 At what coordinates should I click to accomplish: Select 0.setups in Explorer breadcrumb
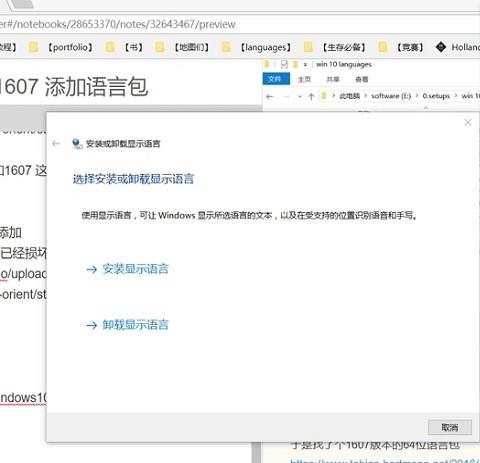coord(436,96)
